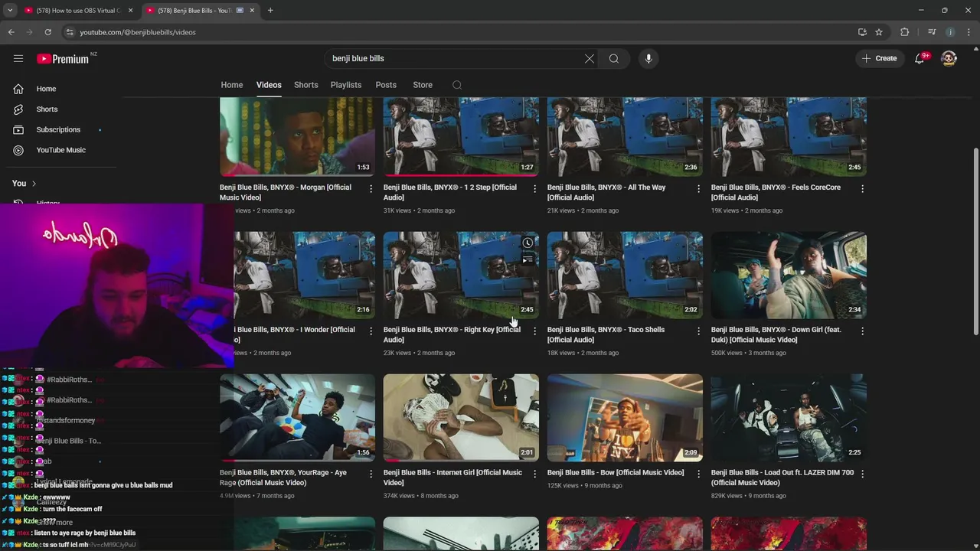Open Load Out ft. LAZER DIM 700 title
980x551 pixels.
tap(782, 478)
